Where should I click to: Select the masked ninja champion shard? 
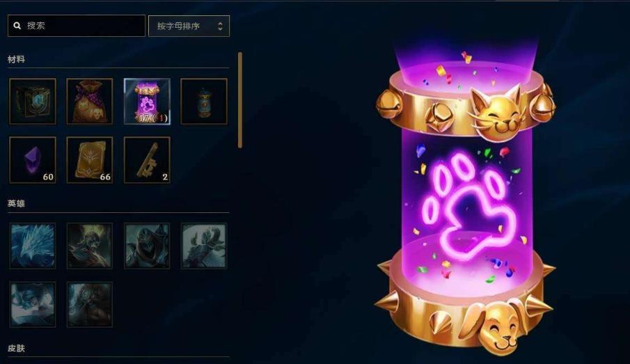pos(147,246)
